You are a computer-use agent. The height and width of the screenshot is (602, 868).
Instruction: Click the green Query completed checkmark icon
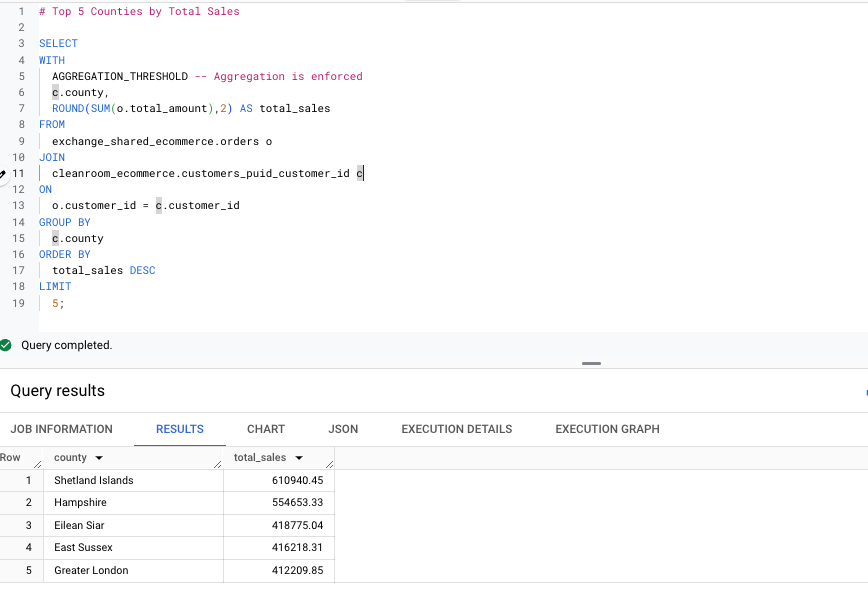[x=6, y=345]
